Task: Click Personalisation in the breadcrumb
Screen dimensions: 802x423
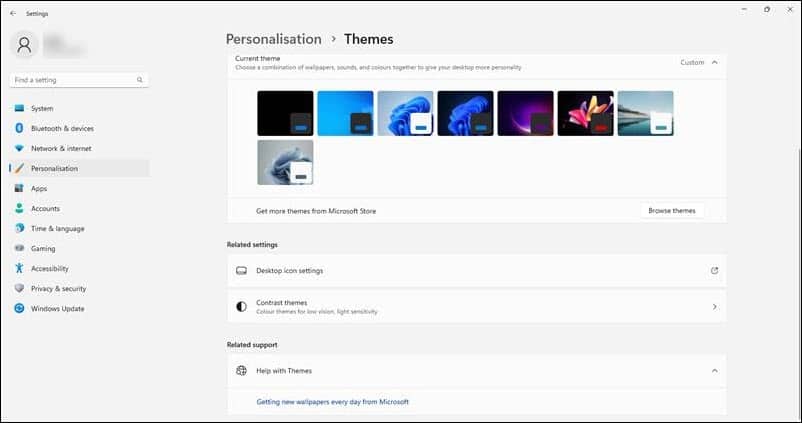Action: pos(274,39)
